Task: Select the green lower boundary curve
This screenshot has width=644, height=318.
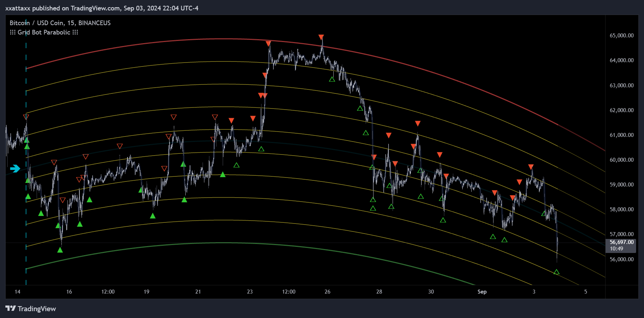Action: (223, 243)
